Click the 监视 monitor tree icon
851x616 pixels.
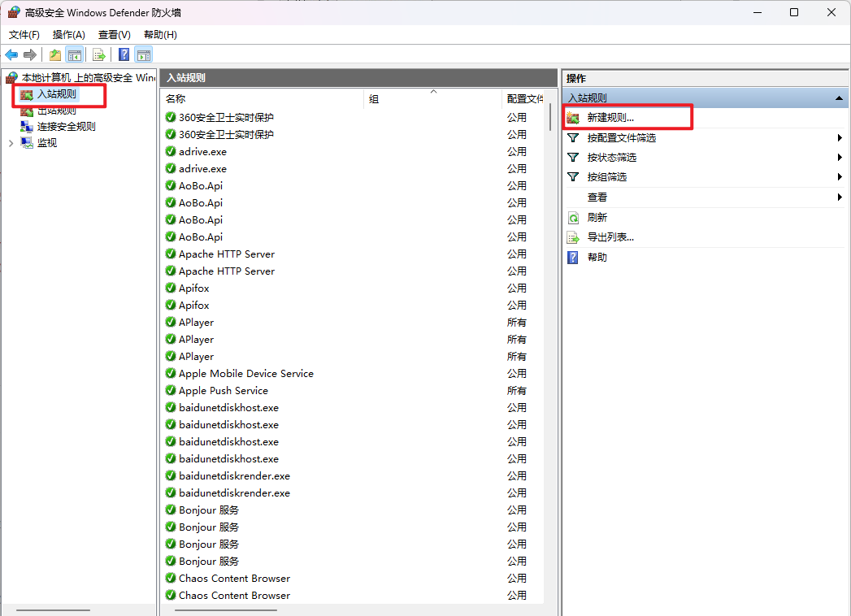[27, 143]
